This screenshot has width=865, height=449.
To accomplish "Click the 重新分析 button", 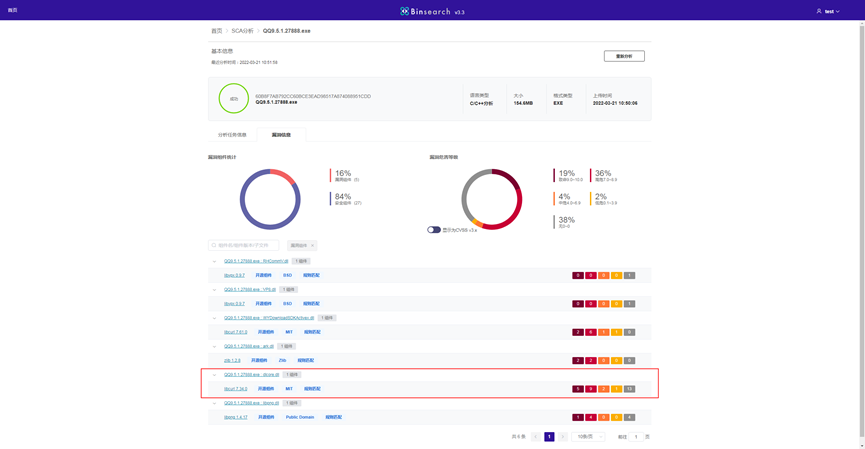I will click(x=624, y=56).
